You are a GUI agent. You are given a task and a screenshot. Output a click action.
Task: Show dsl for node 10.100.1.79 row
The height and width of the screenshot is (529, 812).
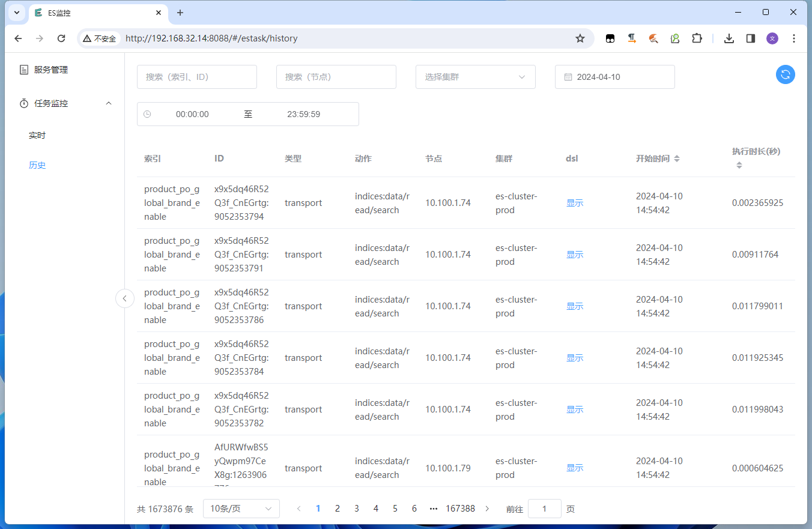[575, 468]
